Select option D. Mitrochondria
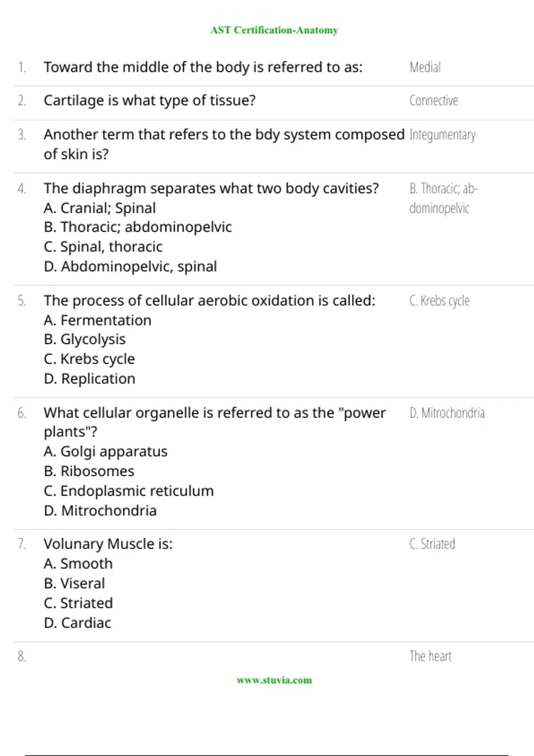Screen dimensions: 534x756 point(100,511)
